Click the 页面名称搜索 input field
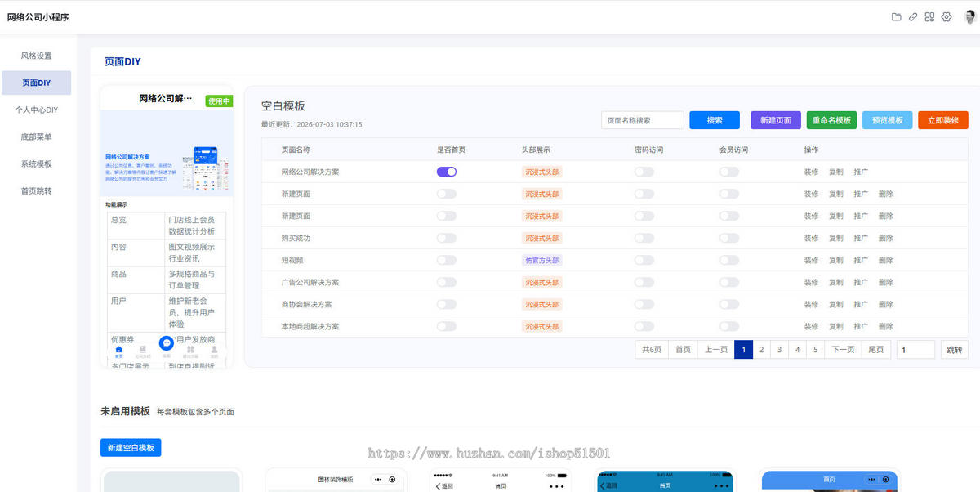The width and height of the screenshot is (980, 492). (643, 120)
